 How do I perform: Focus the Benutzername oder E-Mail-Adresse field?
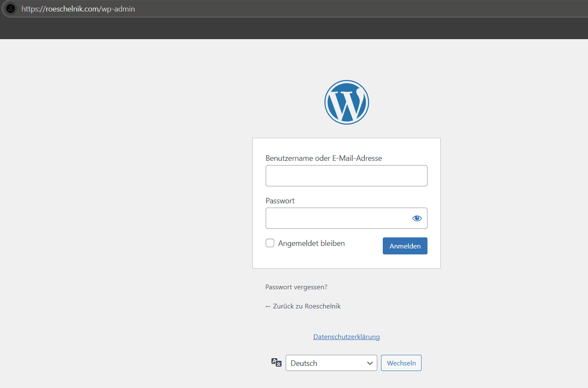click(x=347, y=176)
